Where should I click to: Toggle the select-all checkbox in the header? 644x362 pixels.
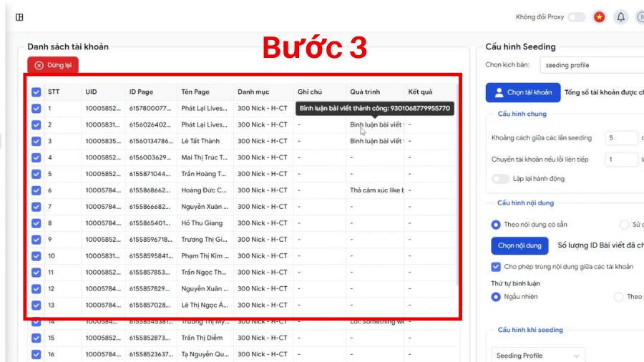[x=36, y=92]
